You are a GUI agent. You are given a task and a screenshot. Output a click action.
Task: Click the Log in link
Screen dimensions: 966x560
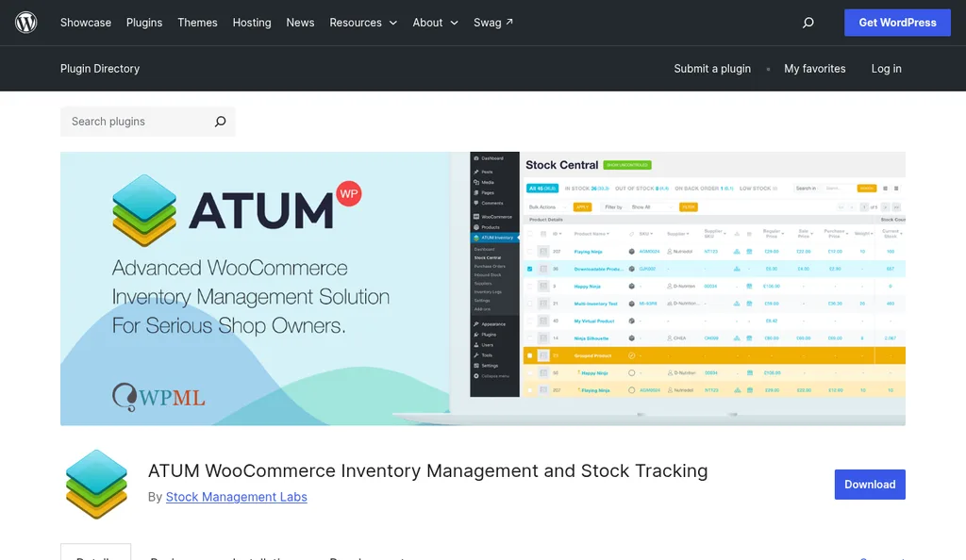tap(886, 69)
